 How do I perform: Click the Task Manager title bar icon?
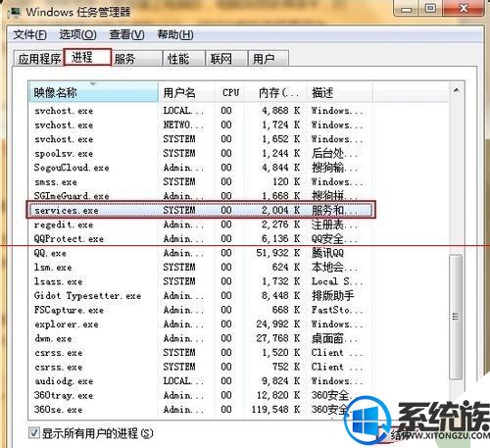(x=15, y=12)
